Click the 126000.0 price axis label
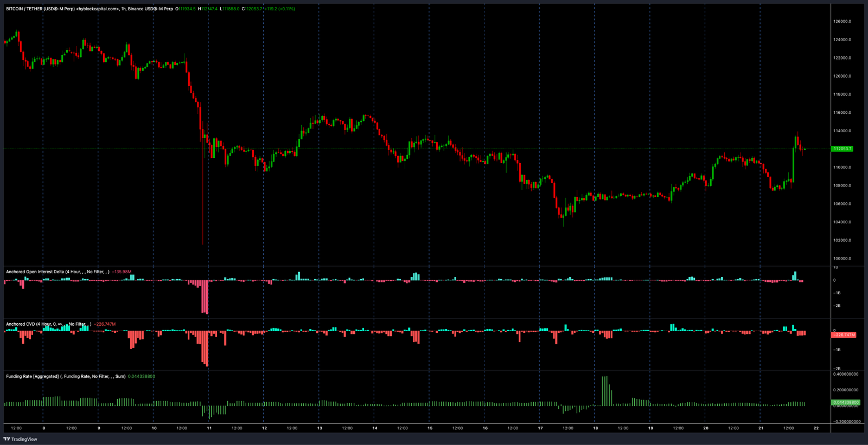Image resolution: width=868 pixels, height=445 pixels. 842,22
